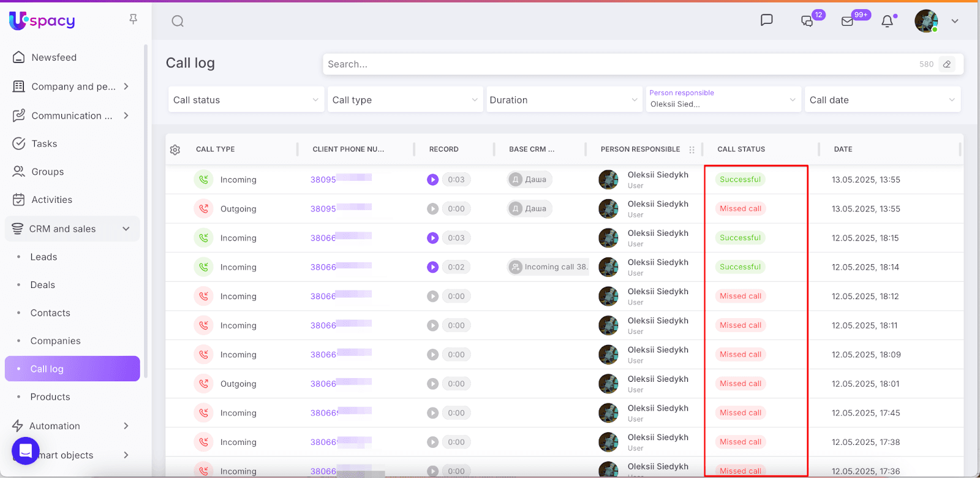Open the chats icon with 12 badge

click(x=807, y=21)
